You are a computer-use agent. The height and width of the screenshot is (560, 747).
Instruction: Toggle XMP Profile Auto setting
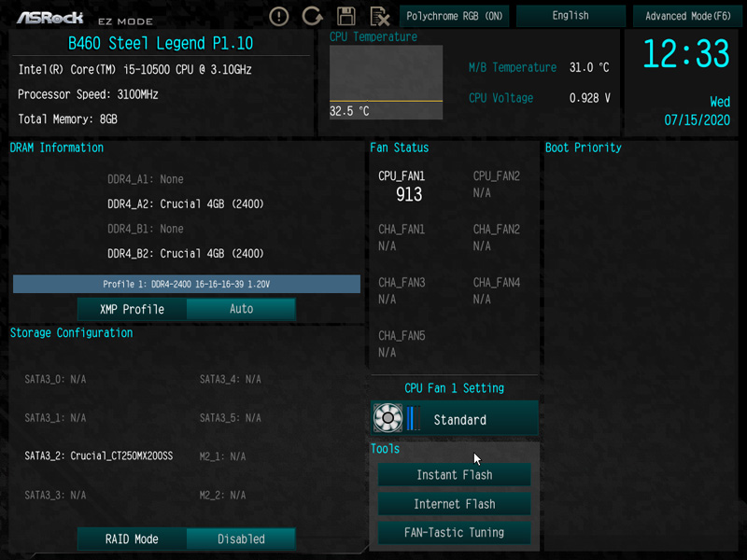click(241, 309)
